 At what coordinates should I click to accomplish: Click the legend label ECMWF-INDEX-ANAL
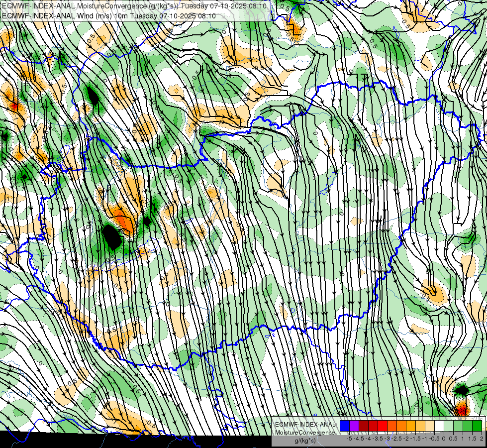tap(305, 425)
